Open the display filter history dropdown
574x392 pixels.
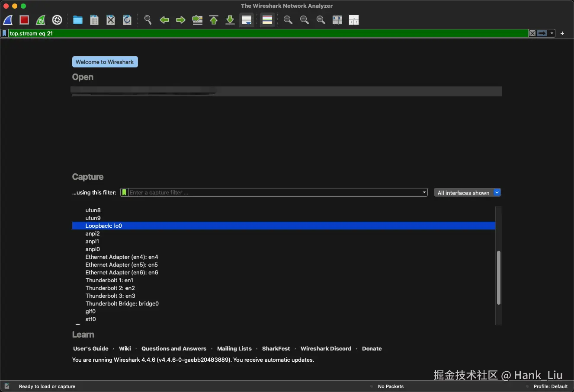552,33
